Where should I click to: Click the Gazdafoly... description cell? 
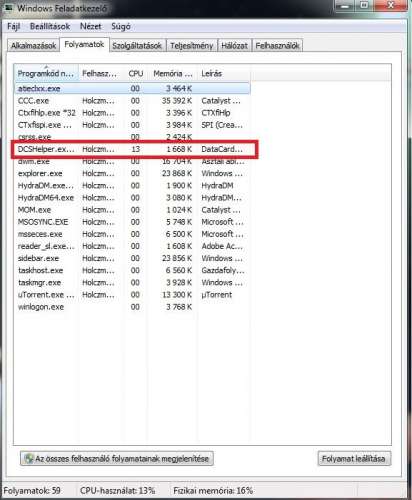[223, 270]
